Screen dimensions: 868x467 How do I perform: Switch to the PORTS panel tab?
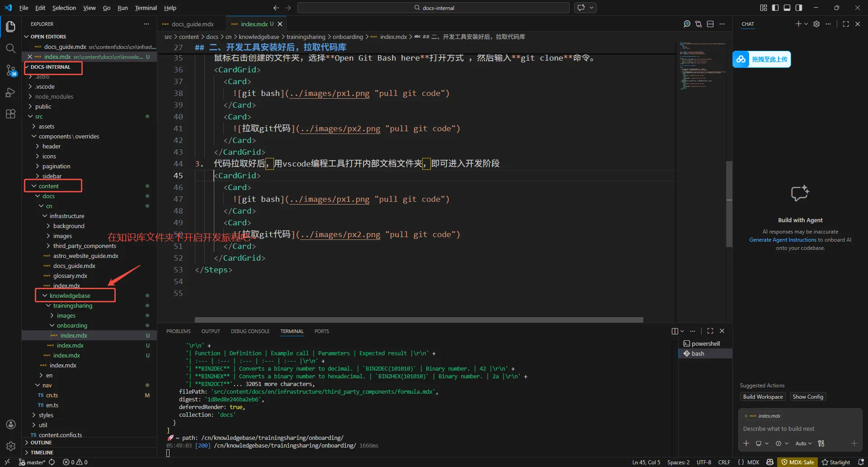tap(321, 331)
